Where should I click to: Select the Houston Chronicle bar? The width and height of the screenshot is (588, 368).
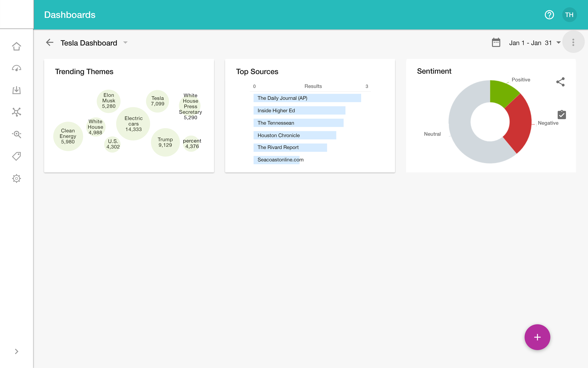[x=295, y=135]
